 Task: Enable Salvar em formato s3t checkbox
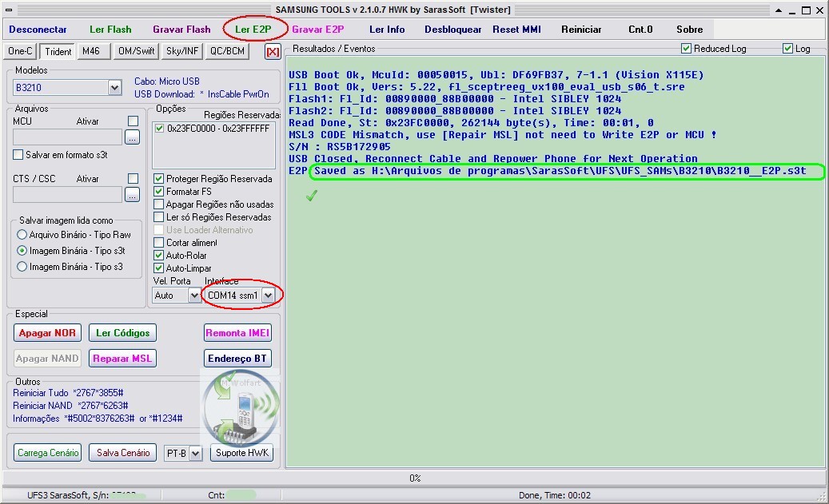pos(18,154)
